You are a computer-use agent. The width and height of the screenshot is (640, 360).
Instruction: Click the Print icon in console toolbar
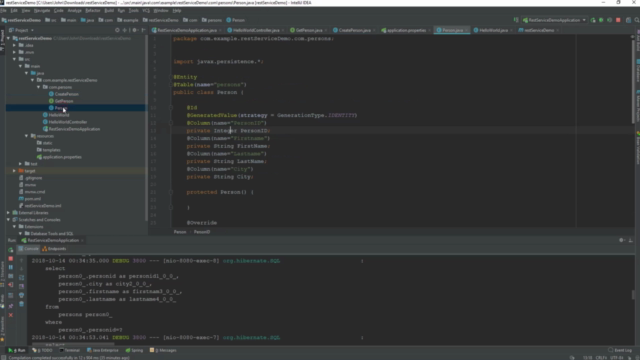[x=22, y=295]
